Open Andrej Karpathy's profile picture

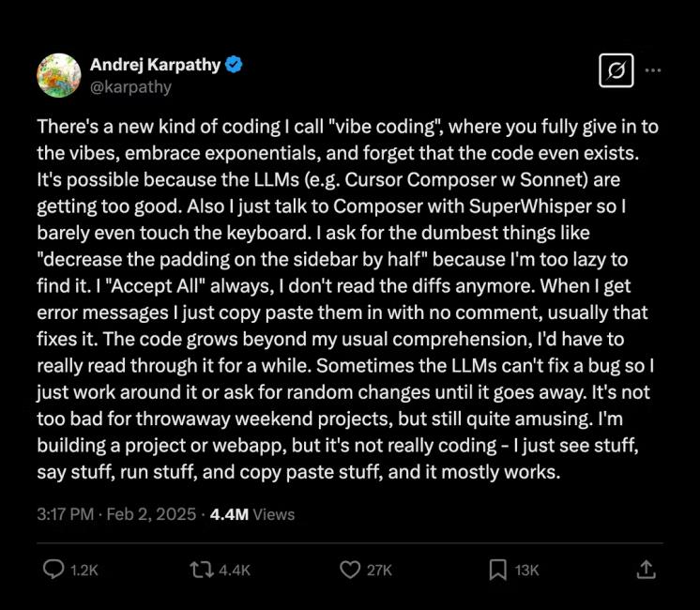pyautogui.click(x=58, y=75)
